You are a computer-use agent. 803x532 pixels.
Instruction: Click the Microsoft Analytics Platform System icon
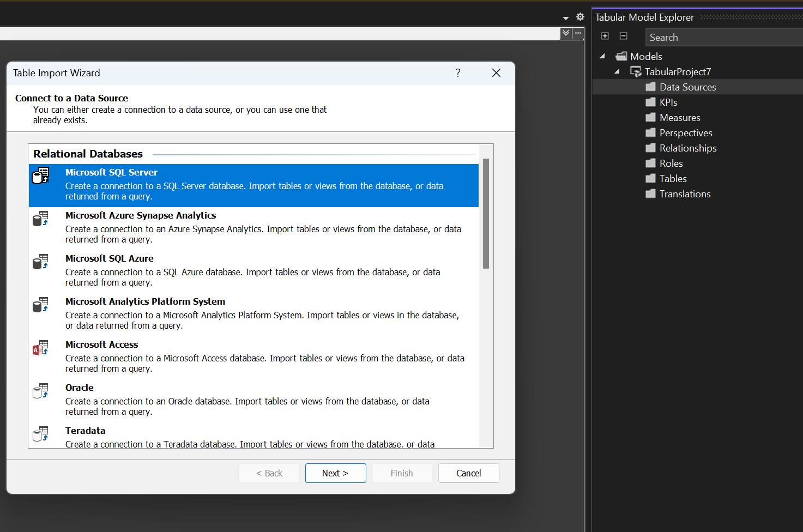click(x=40, y=305)
